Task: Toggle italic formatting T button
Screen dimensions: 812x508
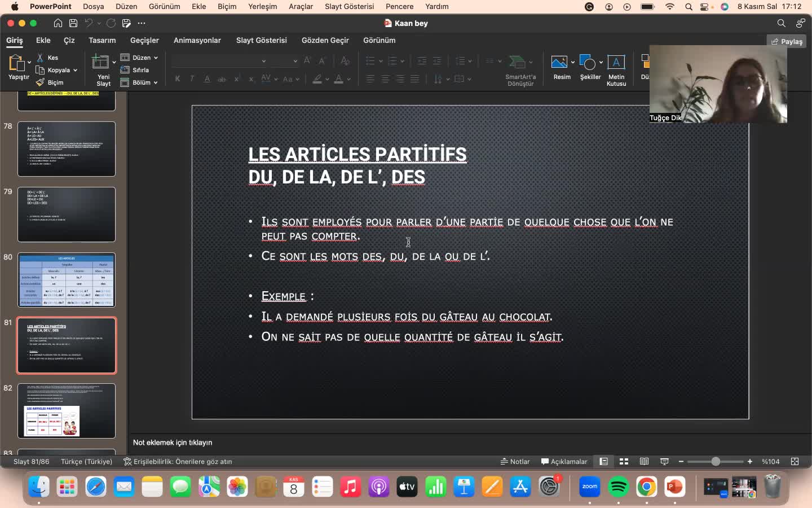Action: click(x=192, y=79)
